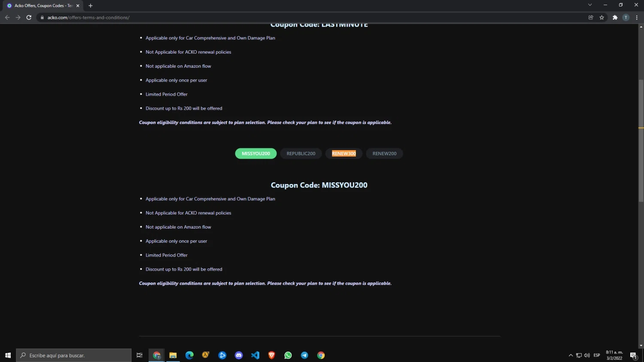This screenshot has height=362, width=644.
Task: Click 'Applicable only for Car Comprehensive' under MISSYOU200
Action: pyautogui.click(x=210, y=199)
